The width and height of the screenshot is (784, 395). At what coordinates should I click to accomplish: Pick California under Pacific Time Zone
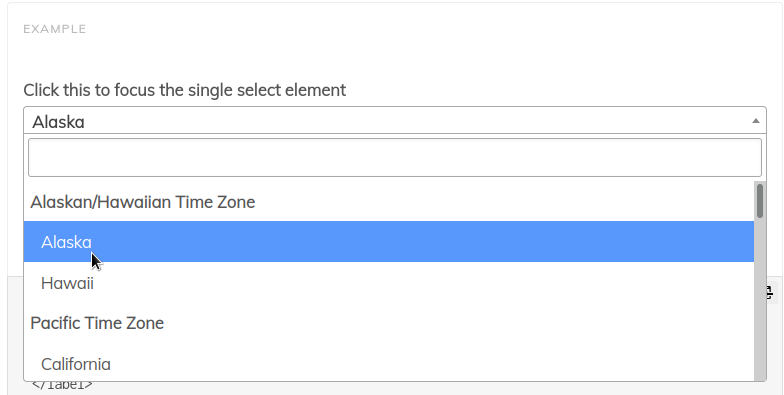point(388,364)
